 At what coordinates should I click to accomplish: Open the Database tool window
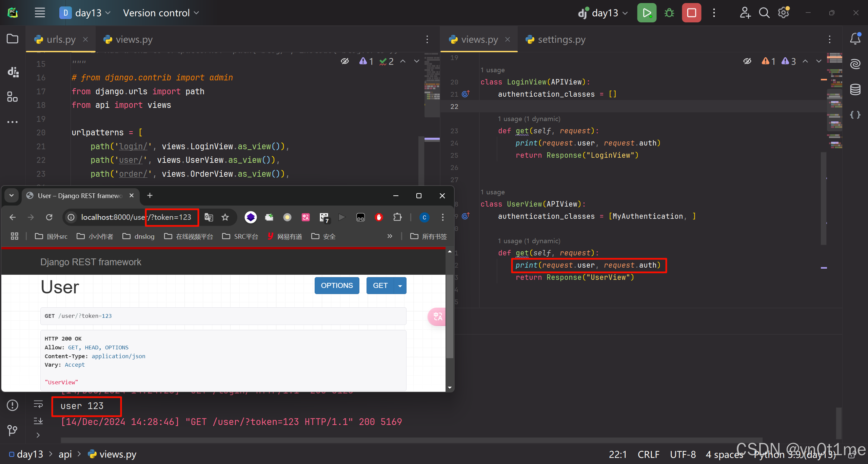tap(855, 90)
